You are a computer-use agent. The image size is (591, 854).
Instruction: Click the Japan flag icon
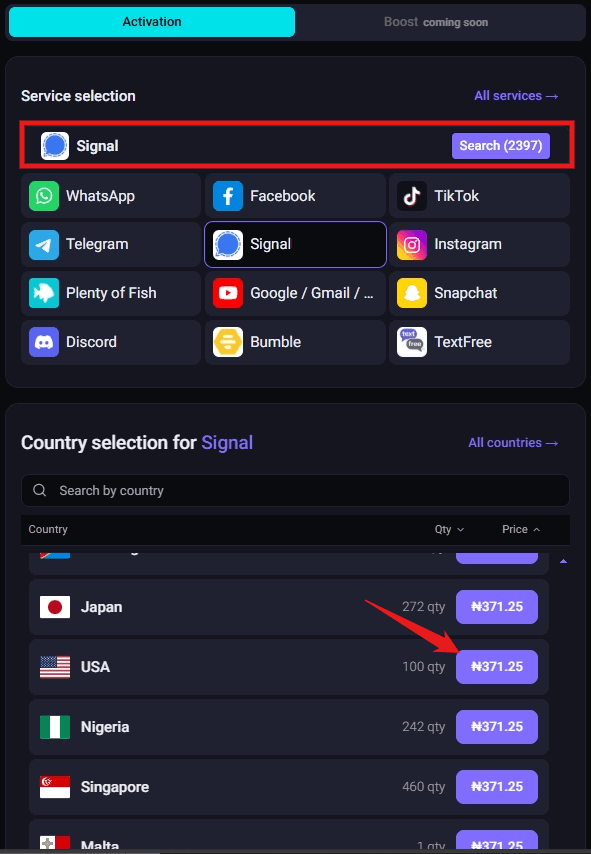(x=55, y=607)
